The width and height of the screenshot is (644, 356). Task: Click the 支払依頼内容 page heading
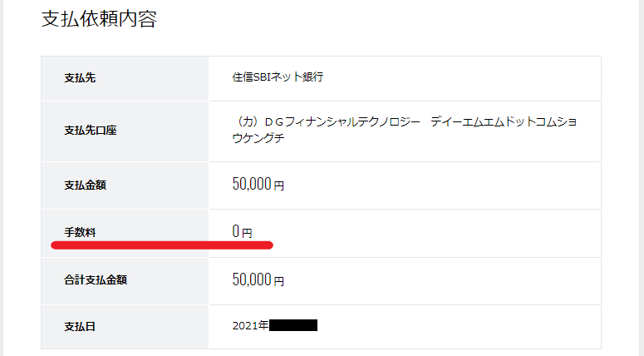[x=99, y=19]
